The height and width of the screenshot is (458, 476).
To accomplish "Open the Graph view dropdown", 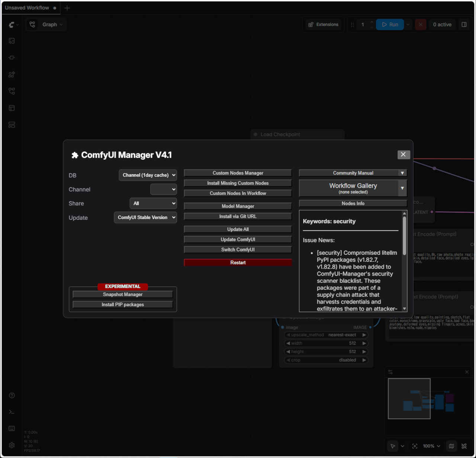I will point(52,25).
